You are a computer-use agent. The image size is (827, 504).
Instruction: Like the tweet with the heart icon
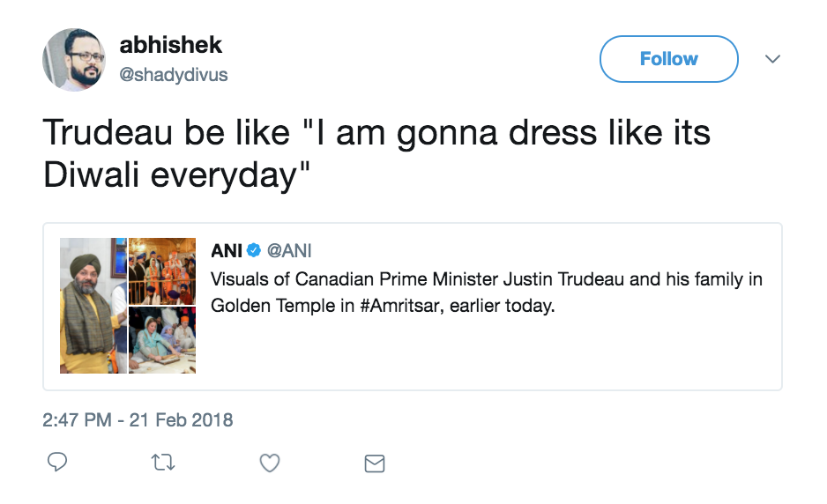(x=270, y=463)
